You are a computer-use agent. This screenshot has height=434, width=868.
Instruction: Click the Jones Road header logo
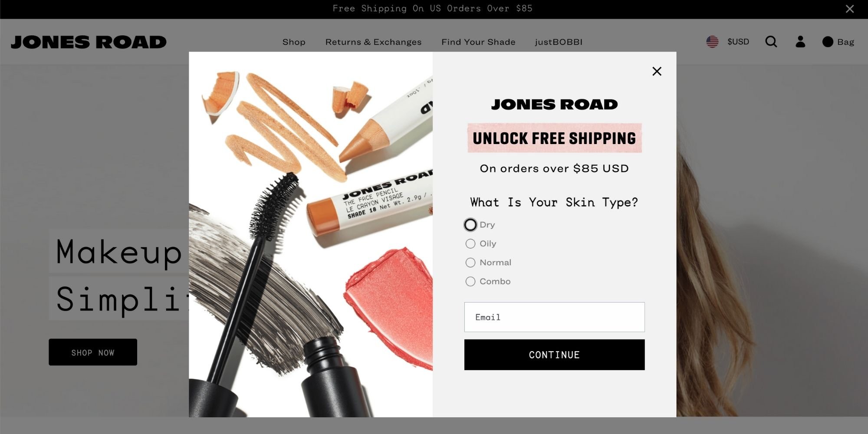click(x=89, y=42)
